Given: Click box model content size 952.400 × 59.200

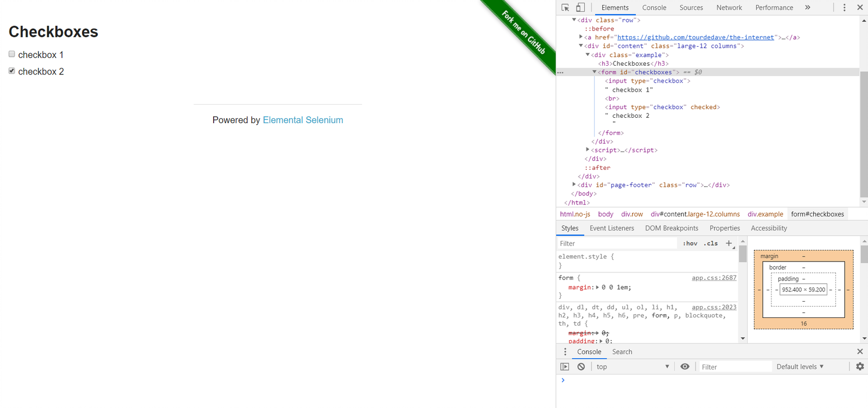Looking at the screenshot, I should [803, 290].
